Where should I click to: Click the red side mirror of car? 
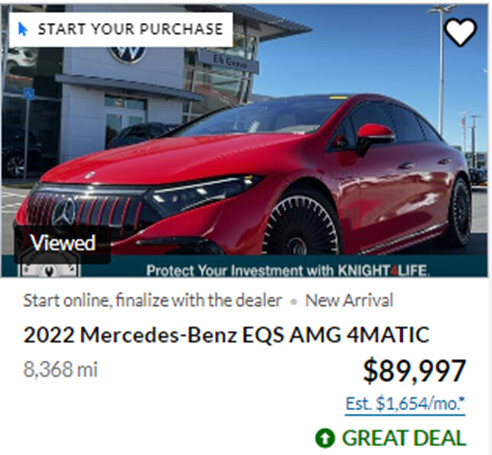(x=374, y=137)
